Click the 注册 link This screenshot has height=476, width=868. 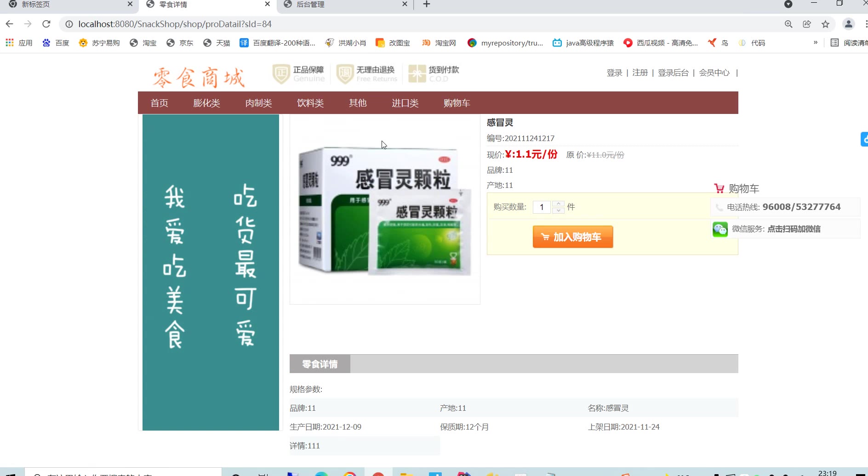(x=640, y=73)
